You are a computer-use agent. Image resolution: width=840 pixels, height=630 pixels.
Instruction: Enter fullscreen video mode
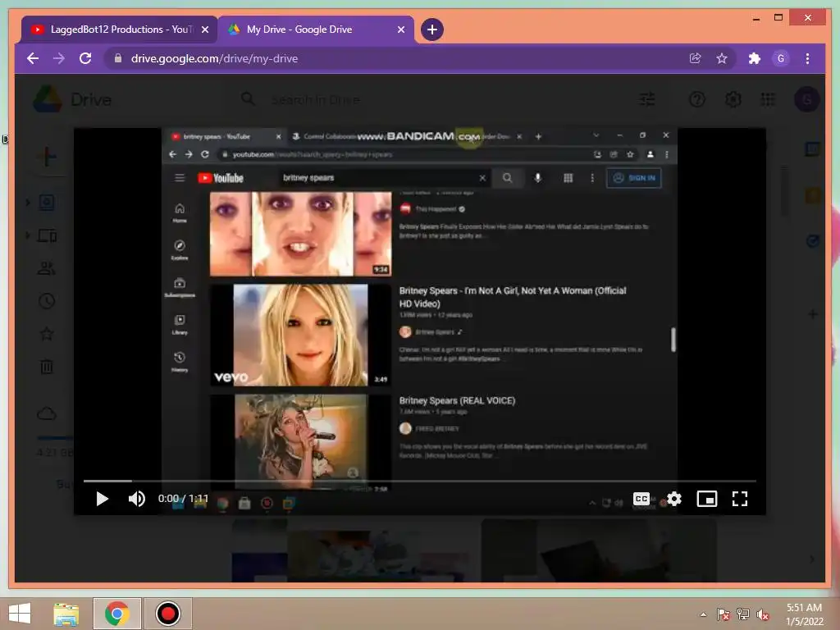click(740, 500)
